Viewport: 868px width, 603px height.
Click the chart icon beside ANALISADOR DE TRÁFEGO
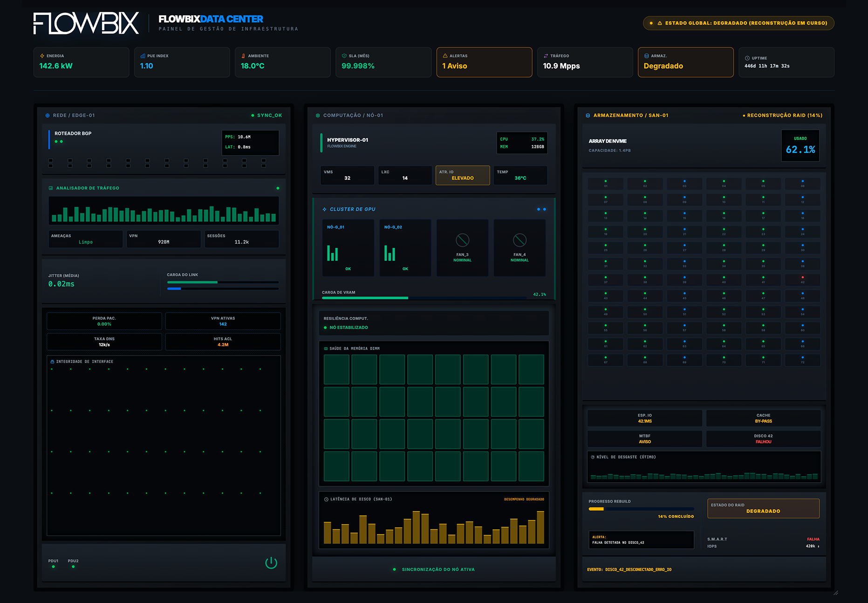point(51,188)
